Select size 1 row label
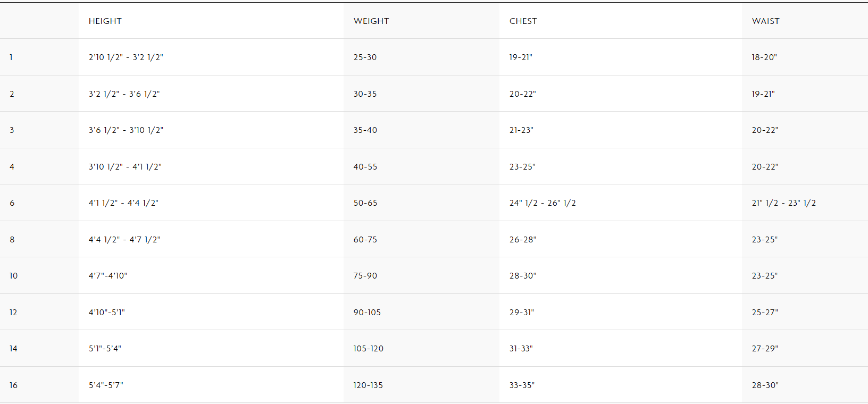Screen dimensions: 868x404 [x=11, y=57]
